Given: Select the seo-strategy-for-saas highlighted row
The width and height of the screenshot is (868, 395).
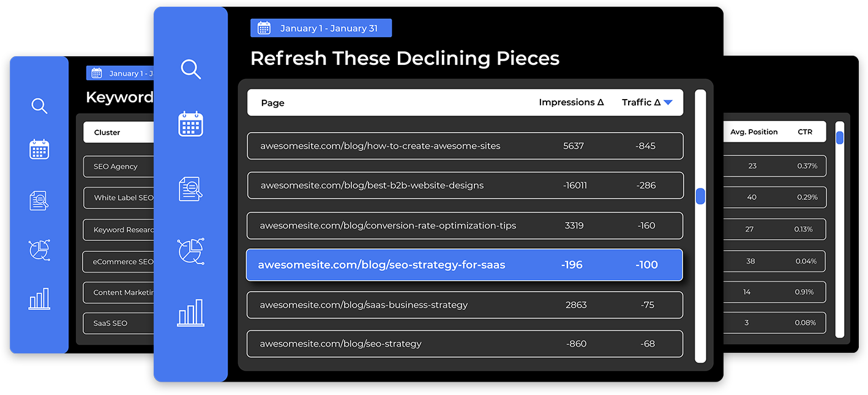Looking at the screenshot, I should click(x=464, y=265).
